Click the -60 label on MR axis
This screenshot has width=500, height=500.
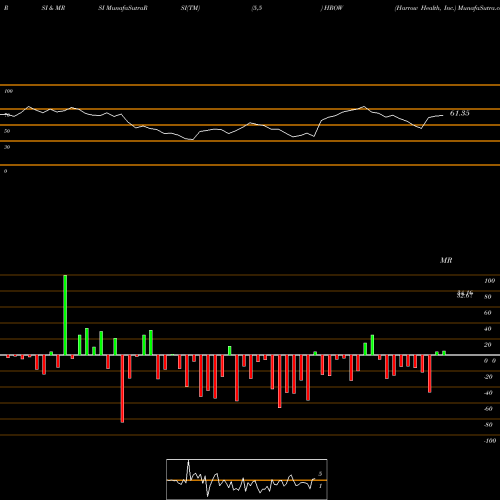[x=488, y=409]
